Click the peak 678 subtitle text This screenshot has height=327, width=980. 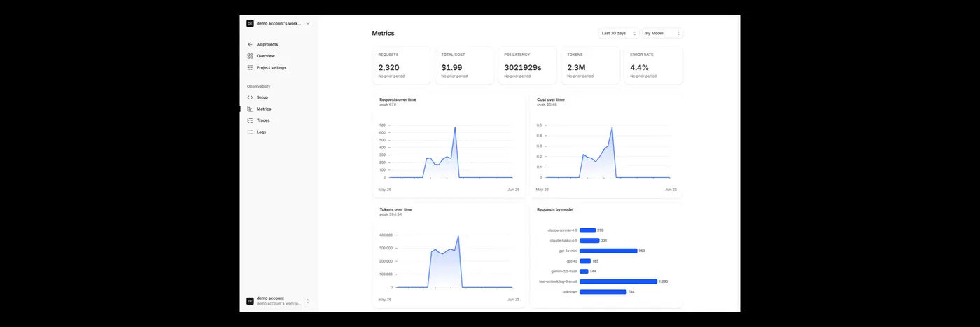(388, 104)
